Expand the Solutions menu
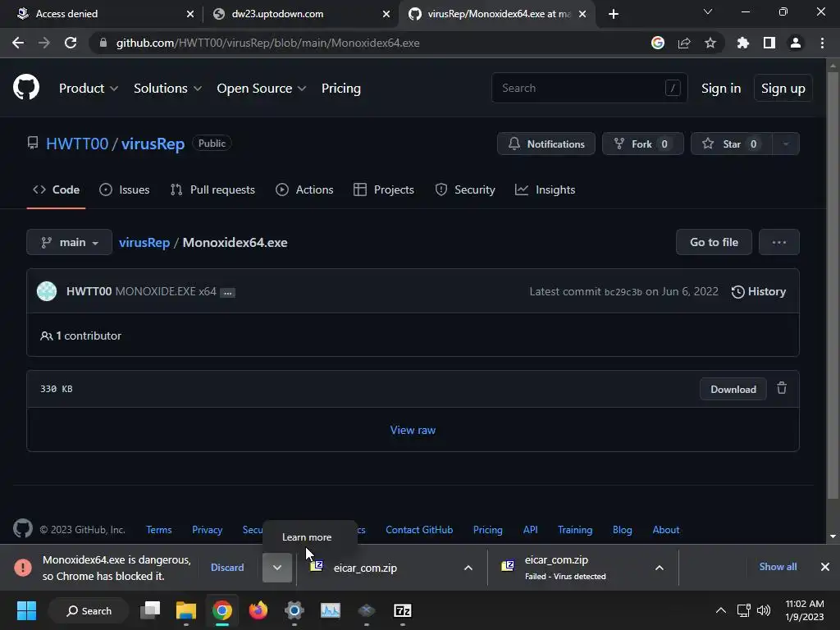The width and height of the screenshot is (840, 630). (167, 89)
